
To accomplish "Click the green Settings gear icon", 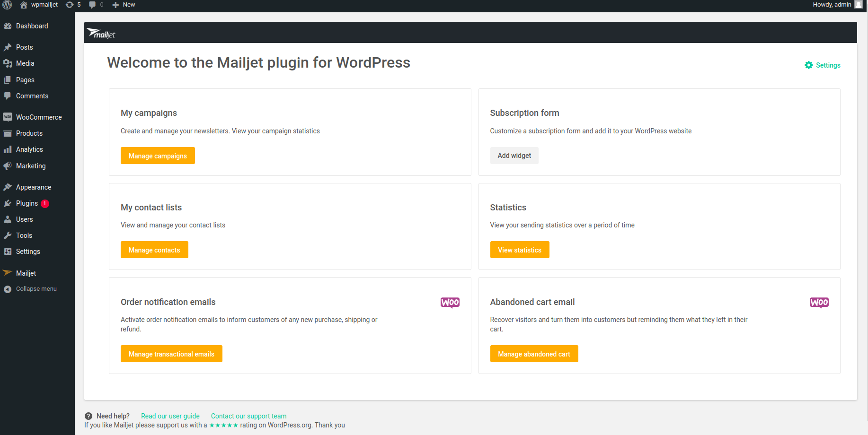I will pos(809,65).
